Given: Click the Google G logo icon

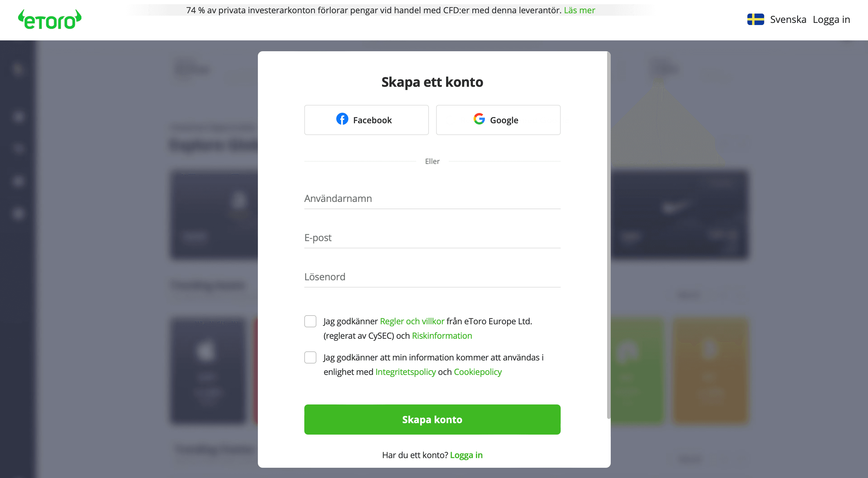Looking at the screenshot, I should coord(479,119).
